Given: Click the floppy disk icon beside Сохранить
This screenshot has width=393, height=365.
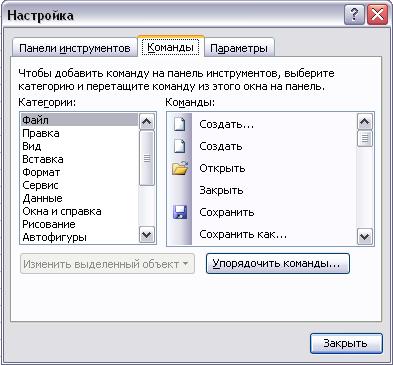Looking at the screenshot, I should point(180,212).
